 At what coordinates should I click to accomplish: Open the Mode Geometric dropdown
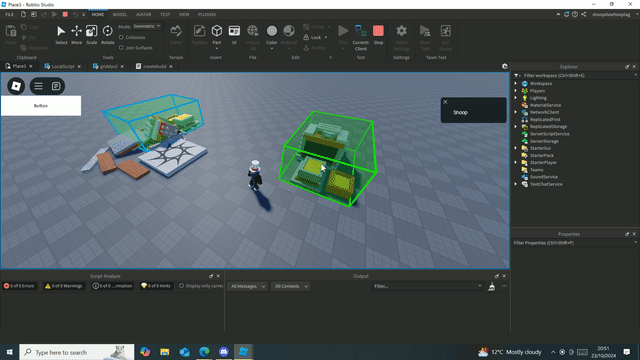click(147, 27)
